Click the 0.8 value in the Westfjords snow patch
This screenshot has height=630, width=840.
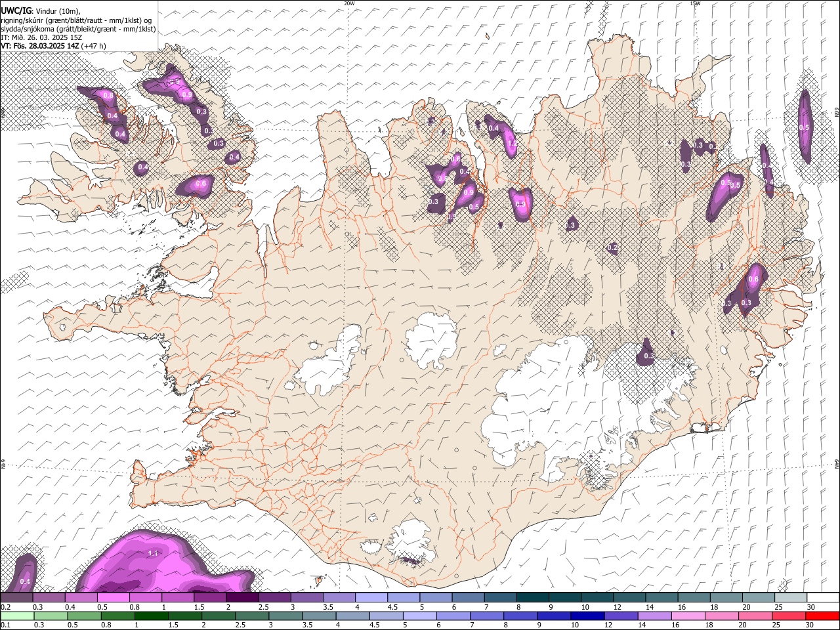point(108,96)
